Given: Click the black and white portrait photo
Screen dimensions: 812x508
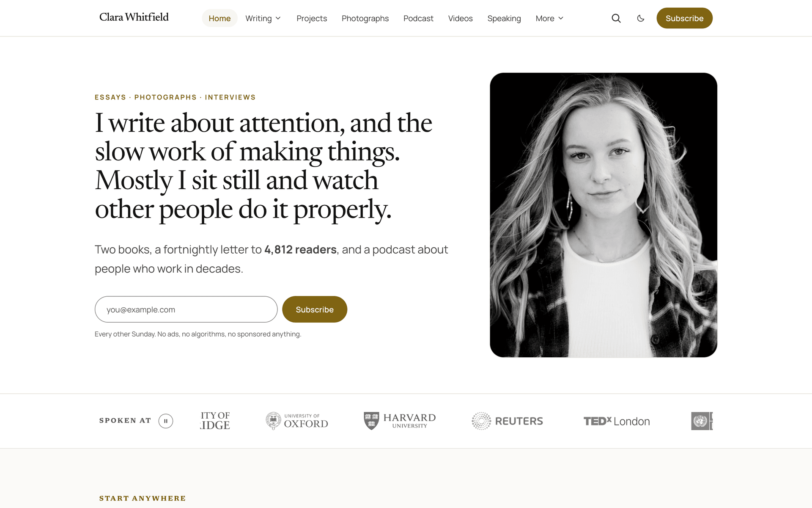Looking at the screenshot, I should point(604,215).
